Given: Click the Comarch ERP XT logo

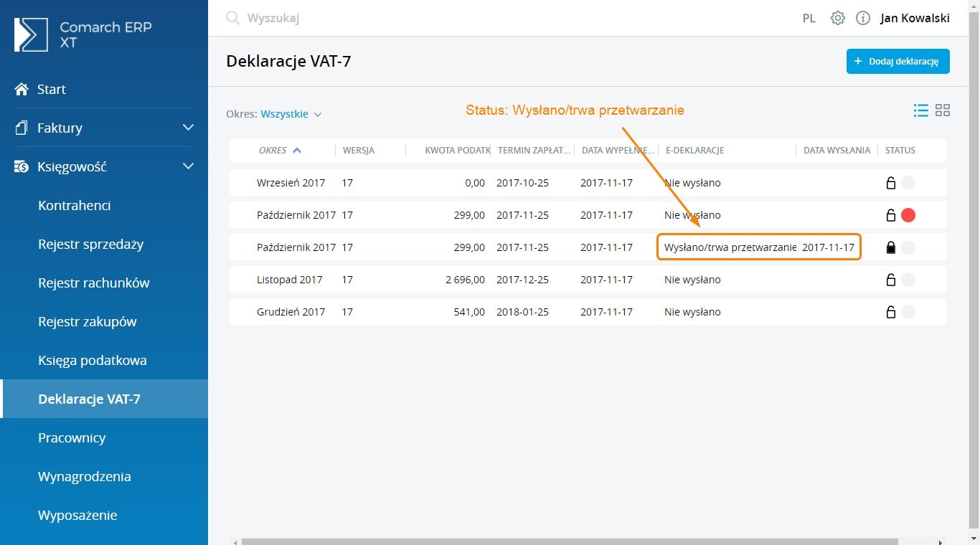Looking at the screenshot, I should 31,34.
